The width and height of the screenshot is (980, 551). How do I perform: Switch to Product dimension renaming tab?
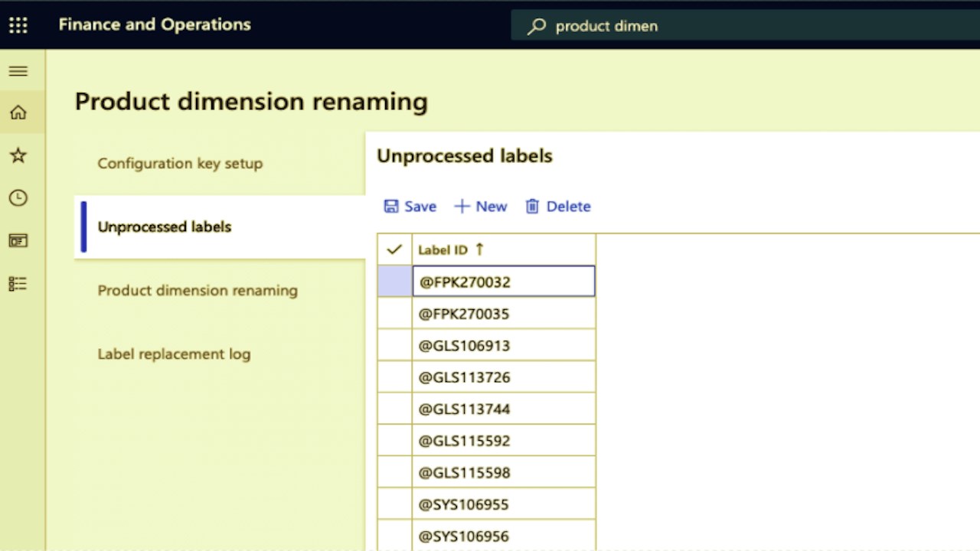click(x=198, y=291)
